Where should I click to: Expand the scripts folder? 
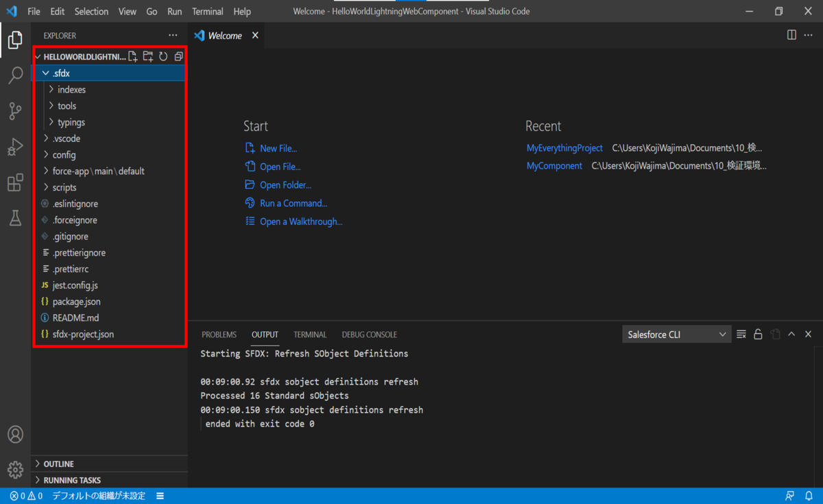[109, 187]
